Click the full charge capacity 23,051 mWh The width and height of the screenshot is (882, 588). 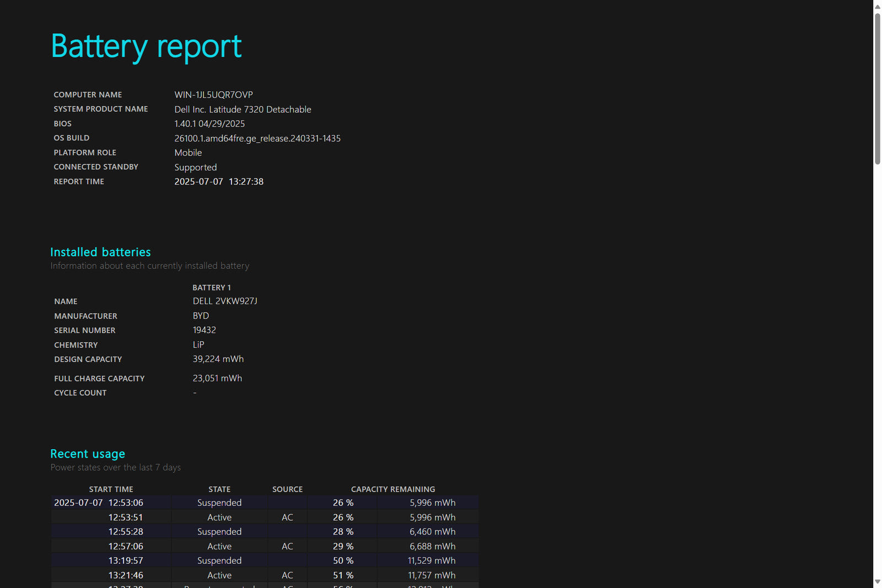(x=217, y=379)
